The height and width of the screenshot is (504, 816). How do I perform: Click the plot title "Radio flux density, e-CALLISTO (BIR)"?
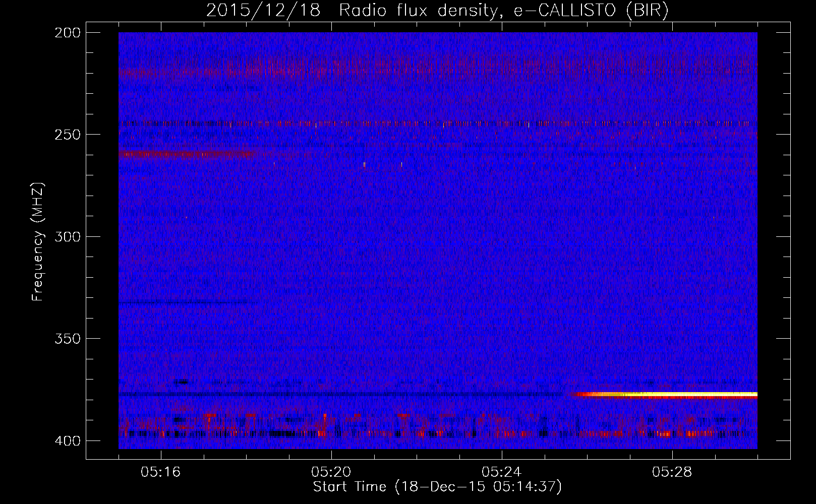tap(504, 11)
